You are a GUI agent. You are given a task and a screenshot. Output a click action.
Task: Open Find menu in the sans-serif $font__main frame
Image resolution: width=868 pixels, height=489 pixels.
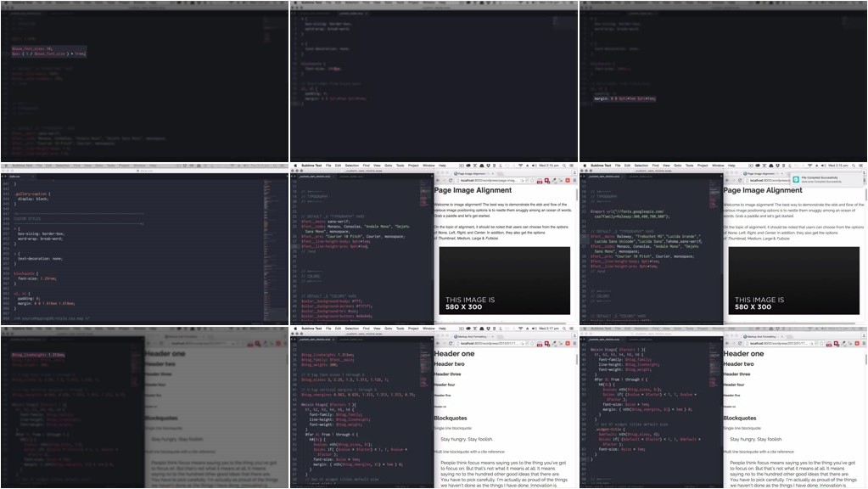coord(367,165)
